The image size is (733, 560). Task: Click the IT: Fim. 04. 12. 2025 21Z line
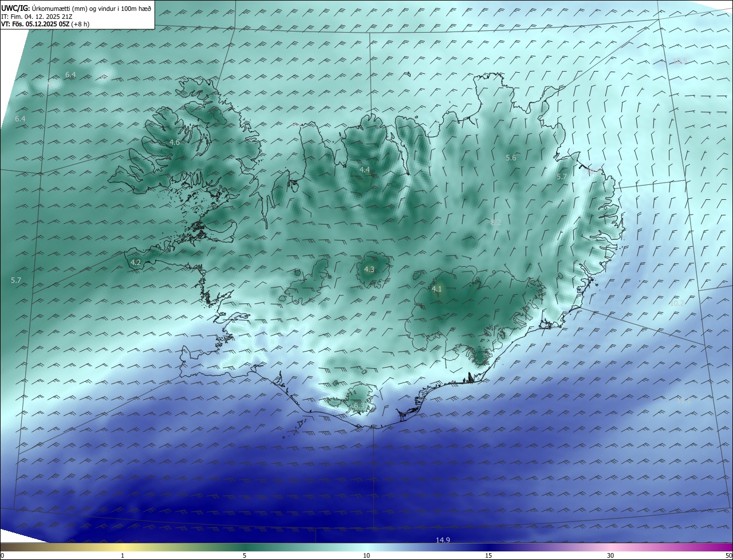click(37, 17)
